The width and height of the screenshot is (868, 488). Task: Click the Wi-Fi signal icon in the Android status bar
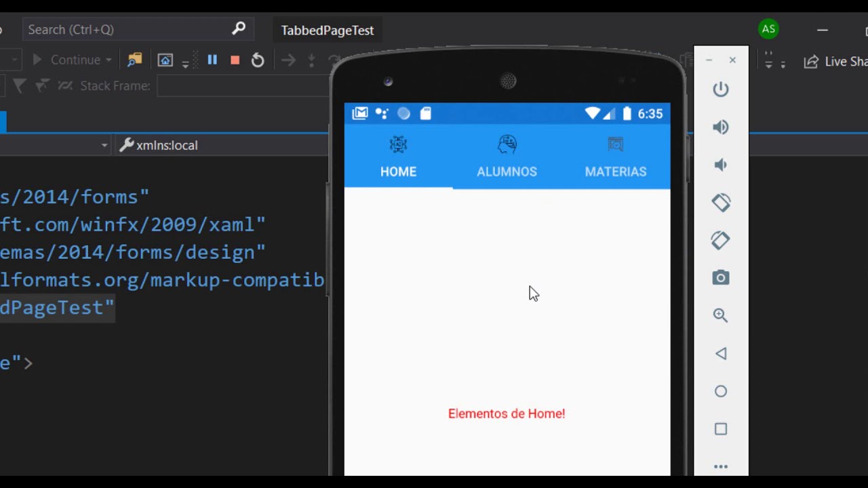[x=593, y=114]
